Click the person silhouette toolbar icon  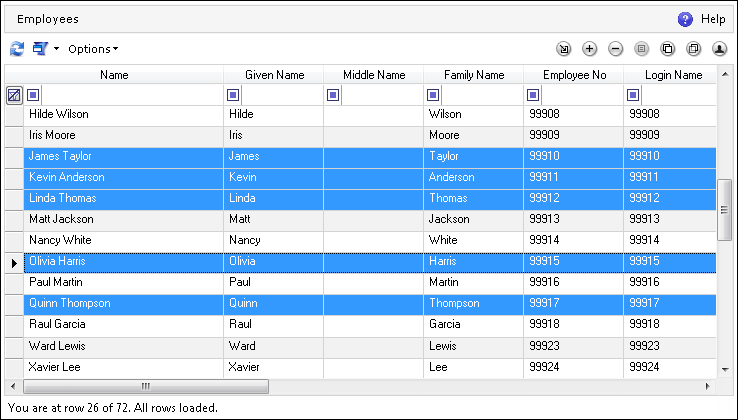(x=719, y=48)
